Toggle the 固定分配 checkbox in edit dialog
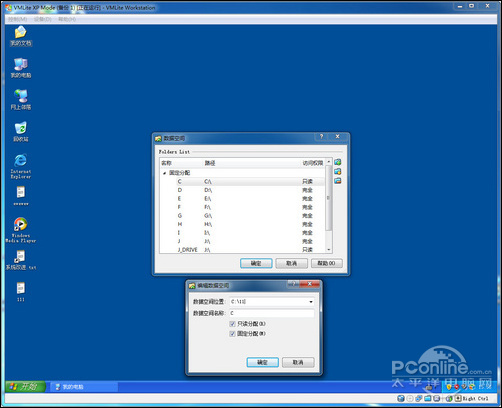The image size is (502, 408). point(232,334)
